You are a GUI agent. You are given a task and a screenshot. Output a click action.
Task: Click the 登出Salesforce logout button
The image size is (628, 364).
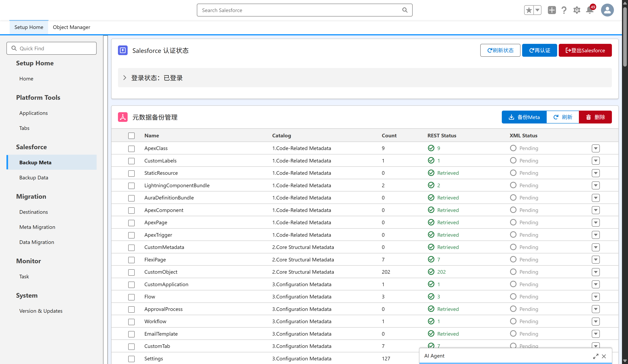[x=585, y=50]
